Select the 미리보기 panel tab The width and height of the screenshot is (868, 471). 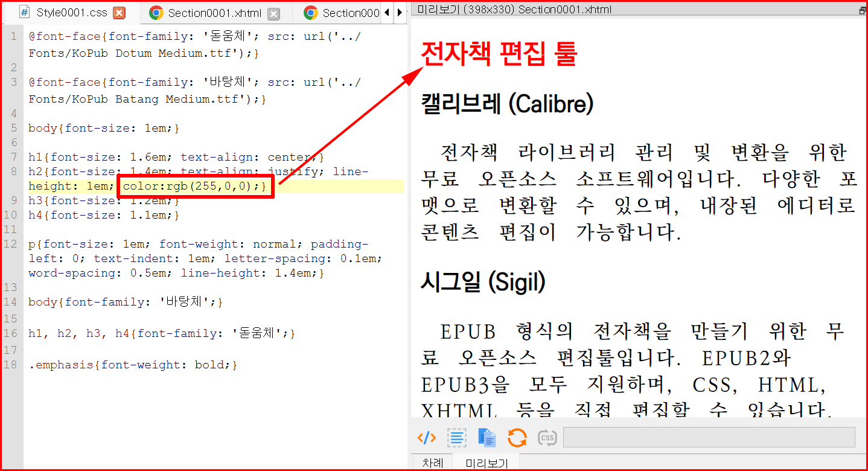pos(487,463)
